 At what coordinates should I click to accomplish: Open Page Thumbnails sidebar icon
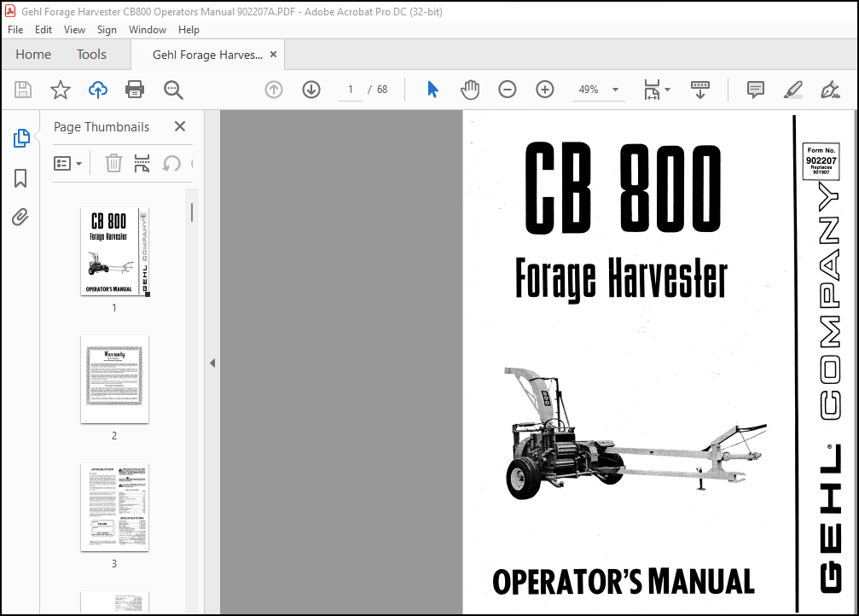(x=21, y=138)
